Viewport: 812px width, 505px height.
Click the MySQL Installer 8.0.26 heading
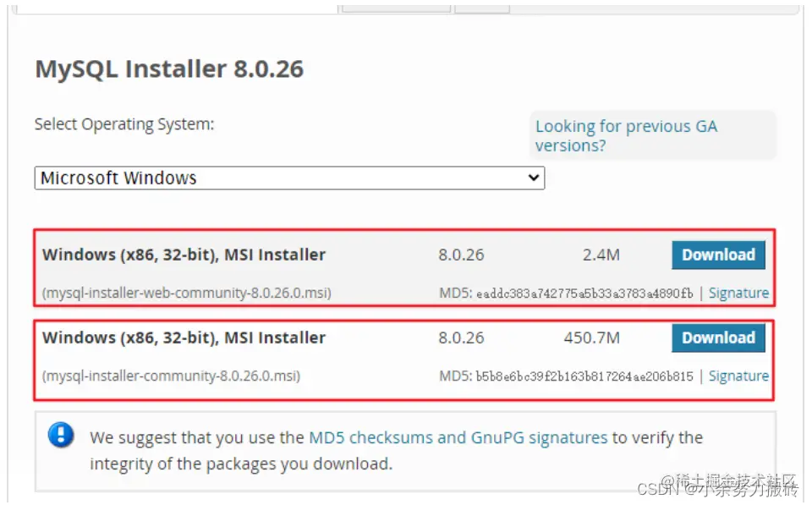click(x=169, y=69)
